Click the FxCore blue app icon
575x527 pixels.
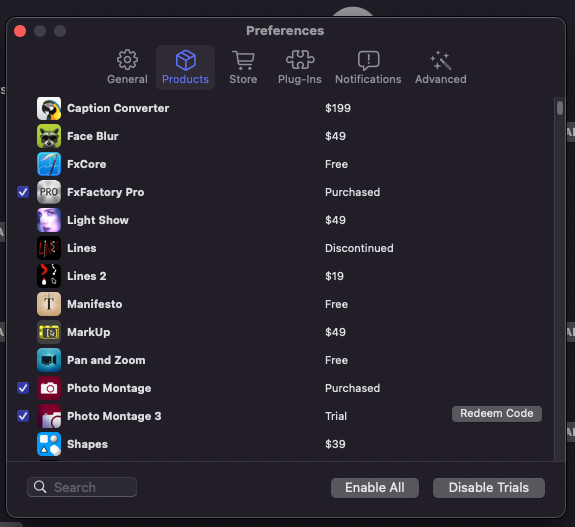[x=49, y=164]
